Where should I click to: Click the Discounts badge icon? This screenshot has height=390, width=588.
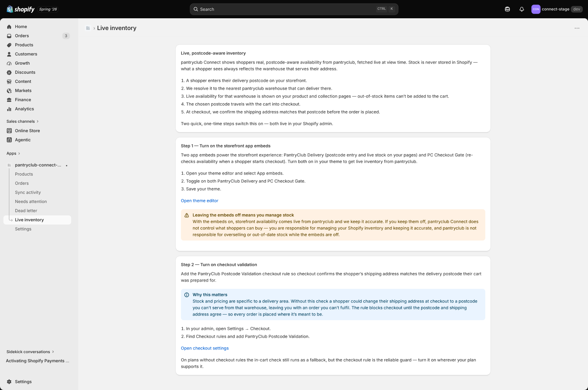click(x=9, y=72)
